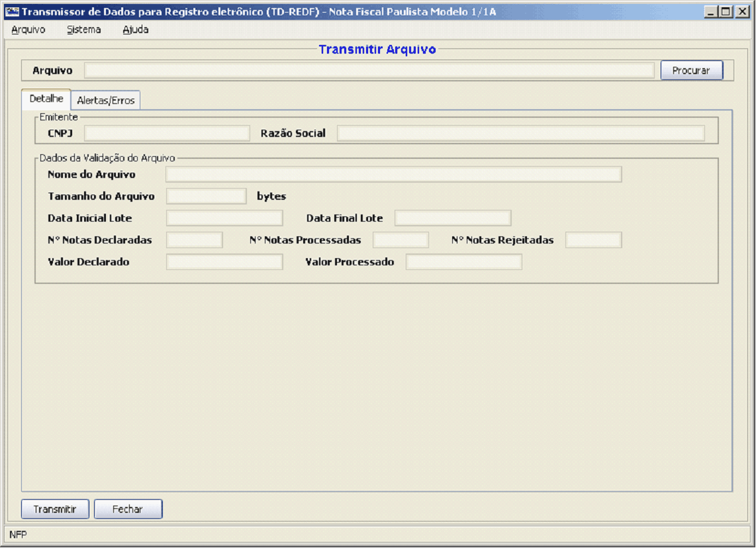Click the Valor Processado field
The image size is (756, 548).
click(463, 262)
